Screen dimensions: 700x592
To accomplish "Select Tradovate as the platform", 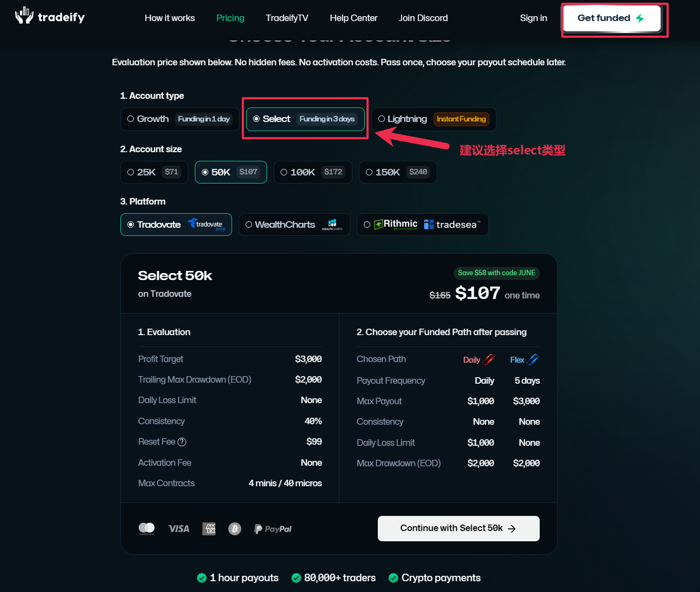I will (x=176, y=224).
